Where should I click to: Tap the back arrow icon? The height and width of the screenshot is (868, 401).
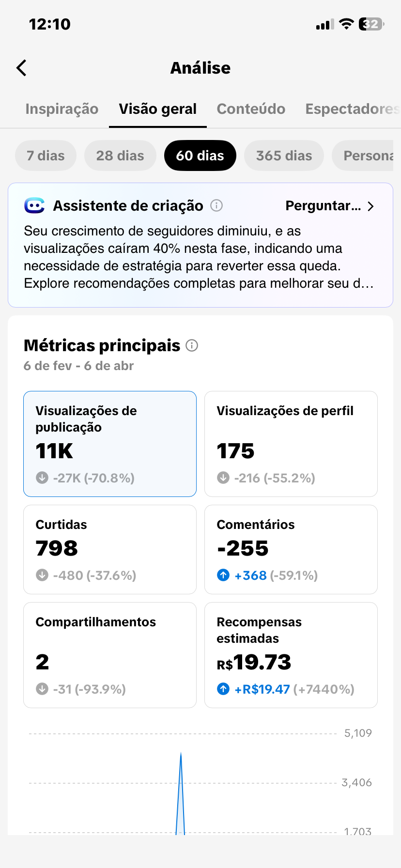pyautogui.click(x=22, y=68)
